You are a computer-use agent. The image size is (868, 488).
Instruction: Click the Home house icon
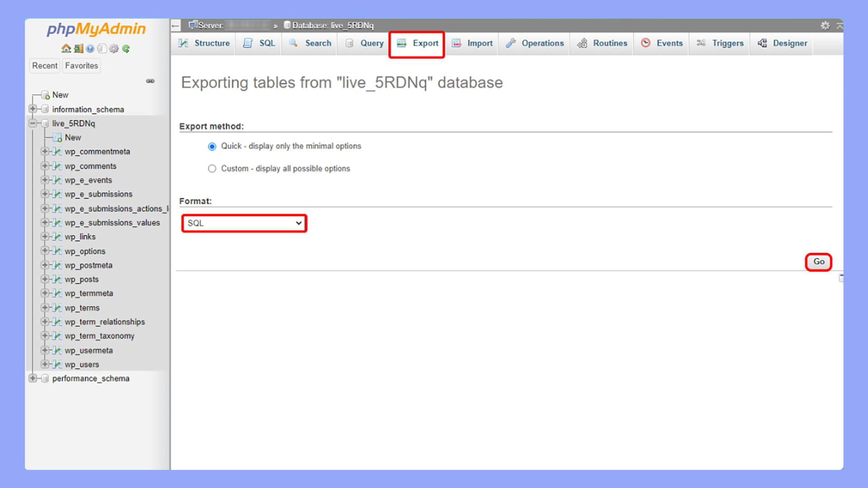tap(66, 49)
